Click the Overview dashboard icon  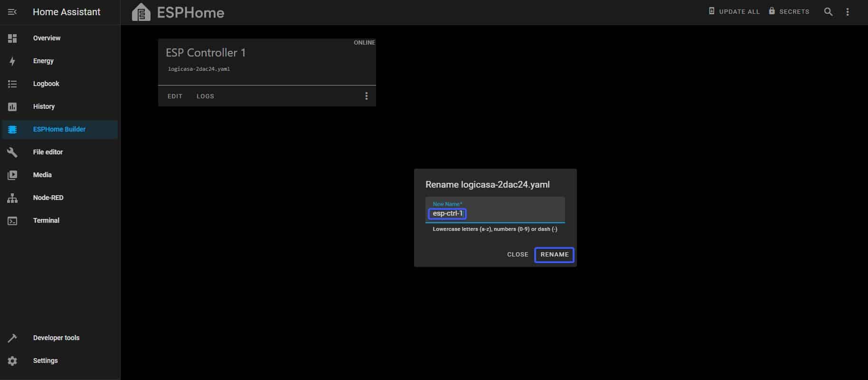[12, 38]
